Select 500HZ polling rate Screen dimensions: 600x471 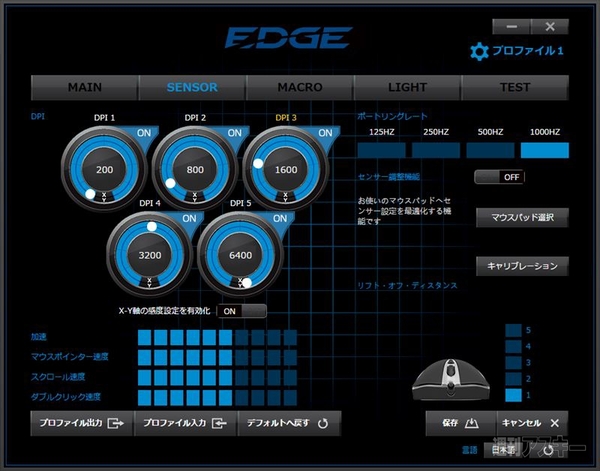point(490,150)
